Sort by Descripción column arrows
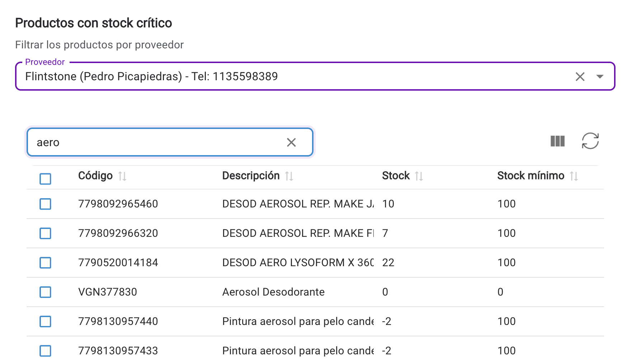 289,176
